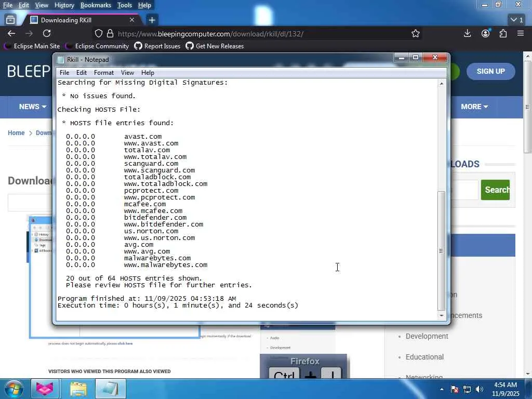Expand the MORE dropdown on BleepingComputer
The image size is (532, 399).
coord(474,107)
